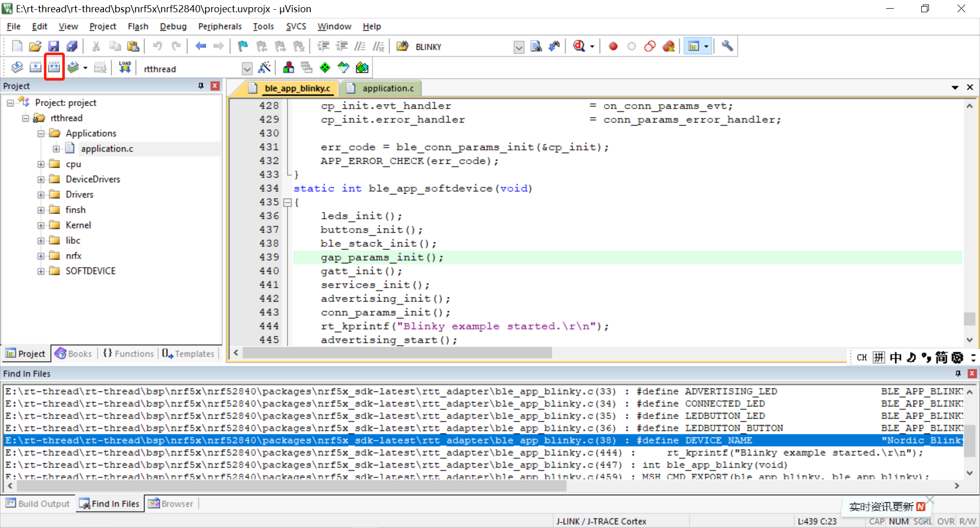The width and height of the screenshot is (980, 528).
Task: Click the Open file folder icon
Action: [x=35, y=46]
